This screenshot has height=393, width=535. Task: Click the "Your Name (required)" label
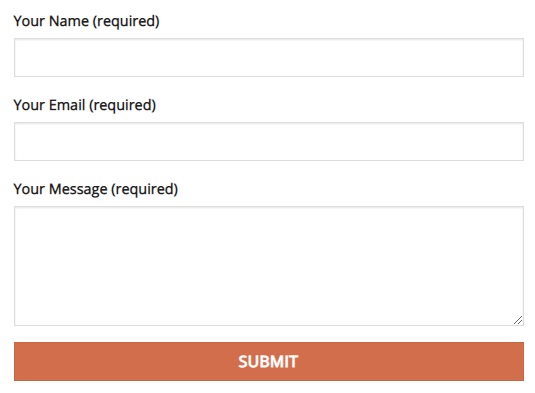tap(86, 21)
